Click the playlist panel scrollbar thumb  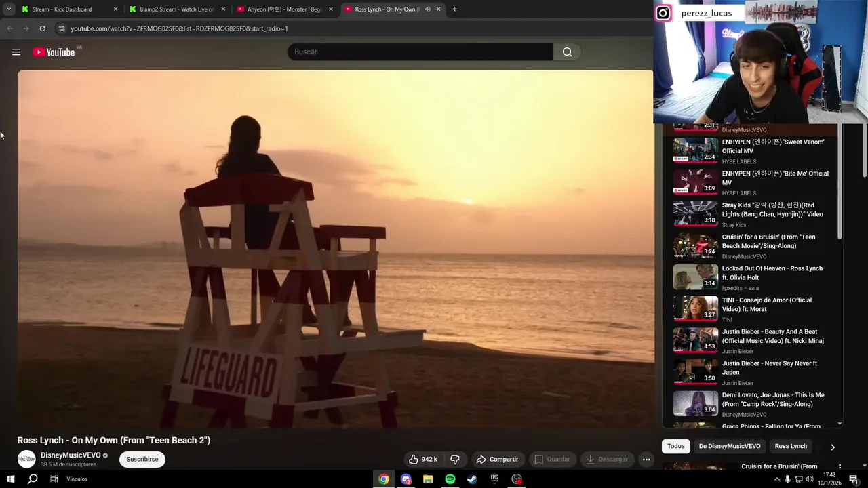[840, 181]
